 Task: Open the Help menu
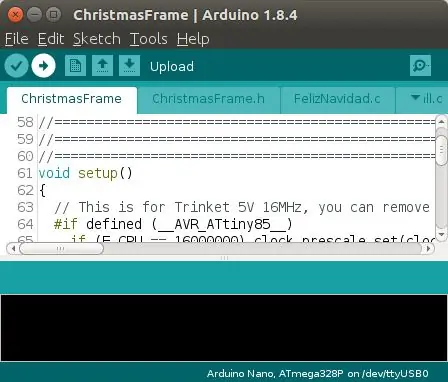tap(193, 39)
